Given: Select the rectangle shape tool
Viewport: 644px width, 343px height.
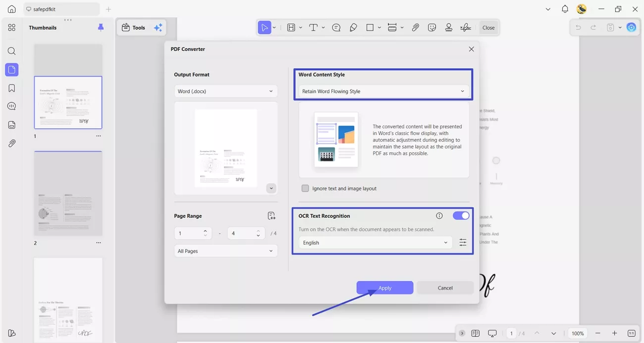Looking at the screenshot, I should [x=370, y=28].
